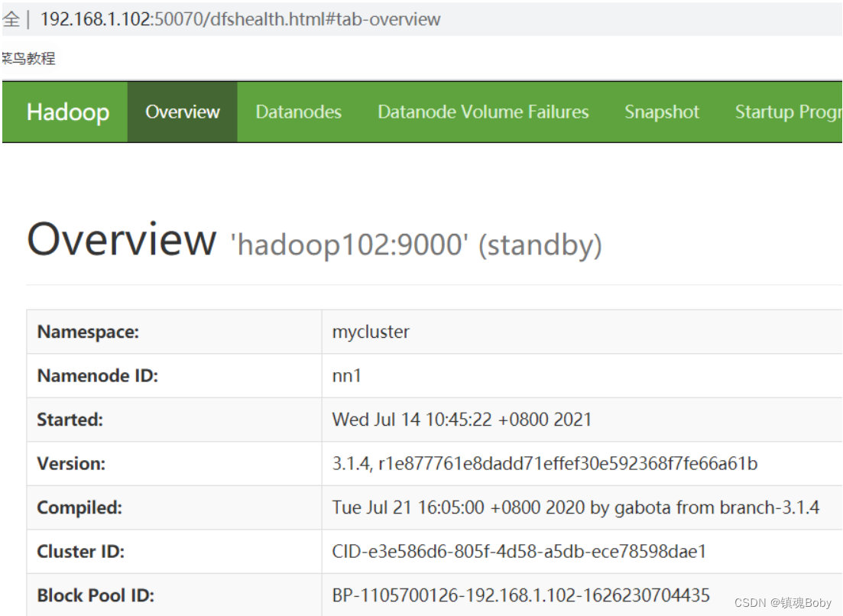
Task: Select the 'hadoop102:9000' (standby) text
Action: click(x=416, y=245)
